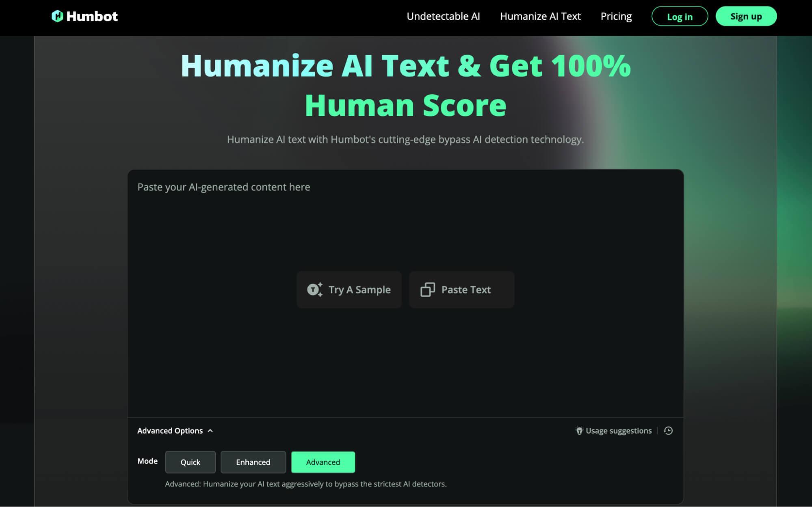This screenshot has width=812, height=507.
Task: Click the Sign up button
Action: pyautogui.click(x=746, y=16)
